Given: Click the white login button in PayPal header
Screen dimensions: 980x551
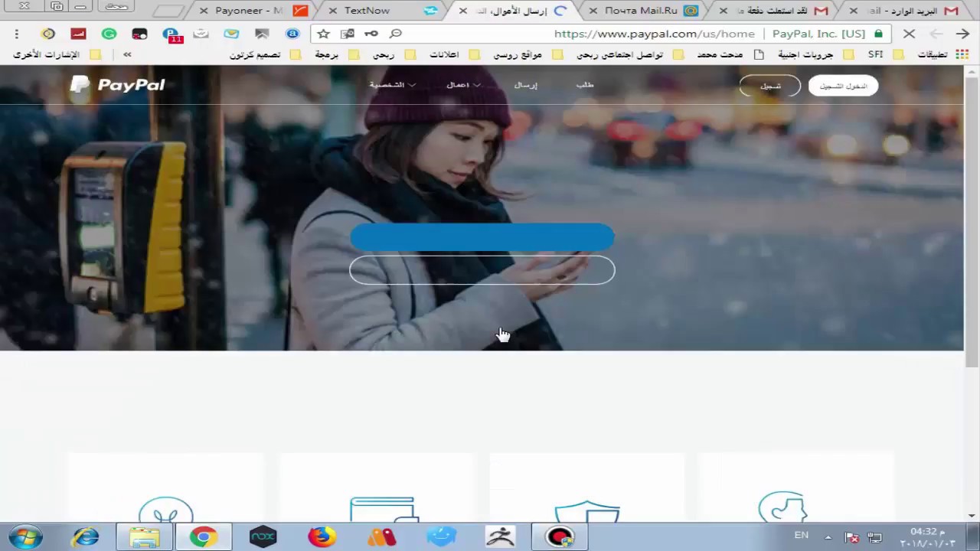Looking at the screenshot, I should tap(843, 86).
